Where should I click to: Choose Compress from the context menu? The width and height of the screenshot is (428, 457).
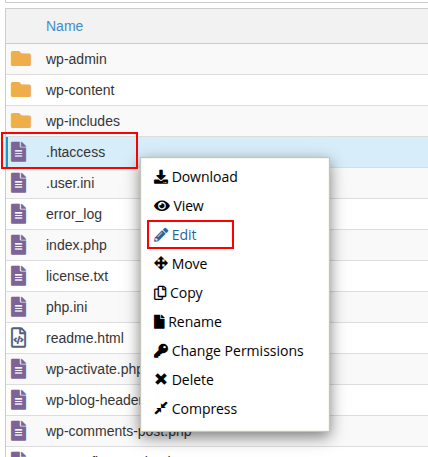pos(196,409)
